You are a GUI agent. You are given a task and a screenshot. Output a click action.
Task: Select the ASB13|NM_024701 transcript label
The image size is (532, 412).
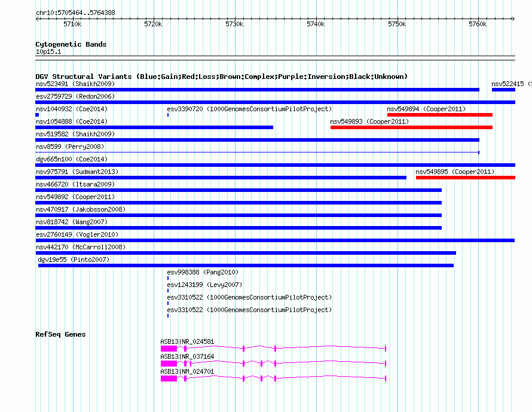[187, 372]
